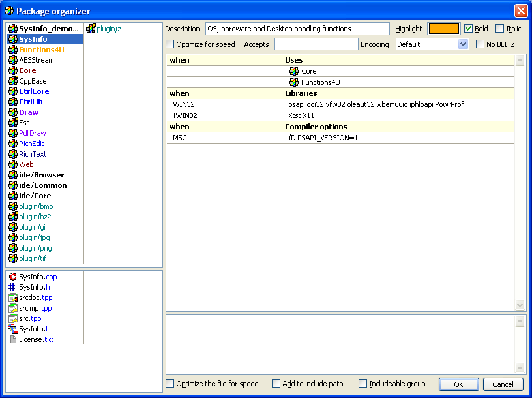The width and height of the screenshot is (532, 398).
Task: Click the plugin/z package icon
Action: click(91, 29)
